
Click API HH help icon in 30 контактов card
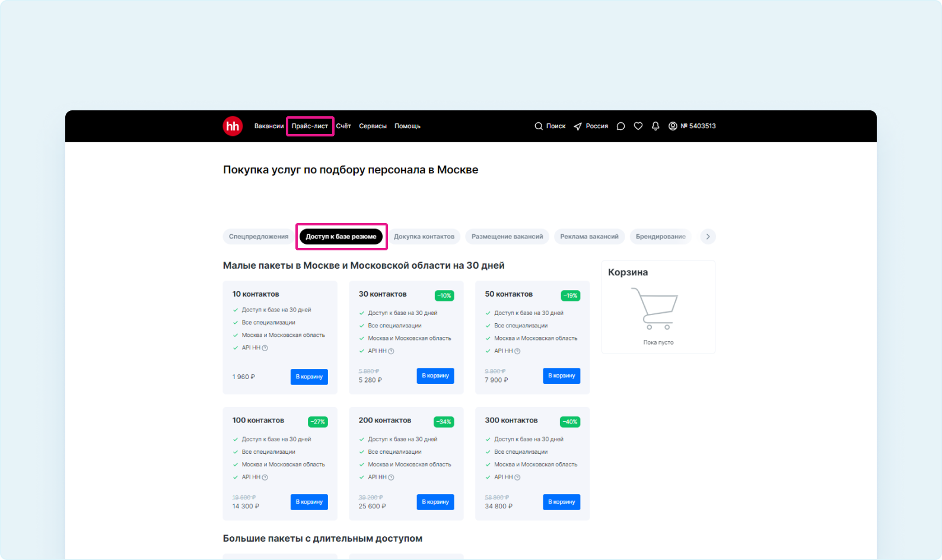391,351
